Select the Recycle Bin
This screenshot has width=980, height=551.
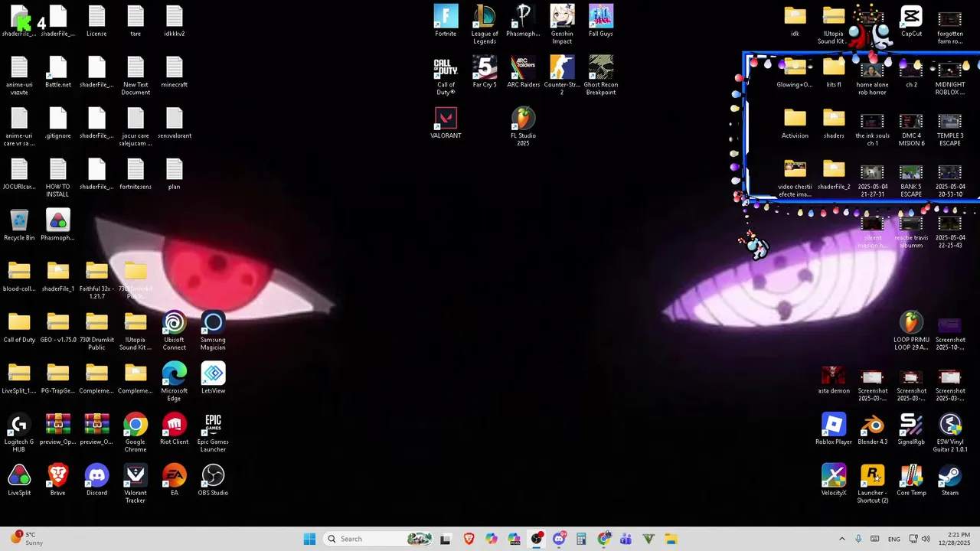coord(19,225)
